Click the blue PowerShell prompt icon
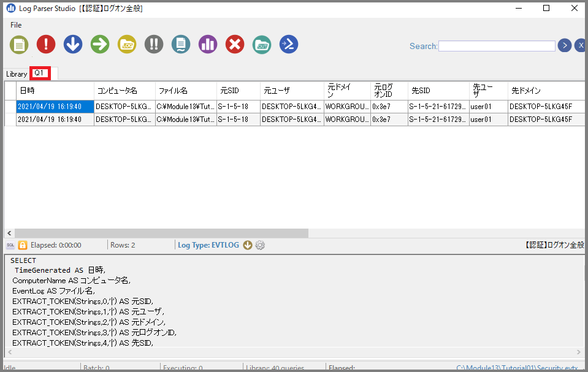The image size is (588, 372). (x=289, y=44)
